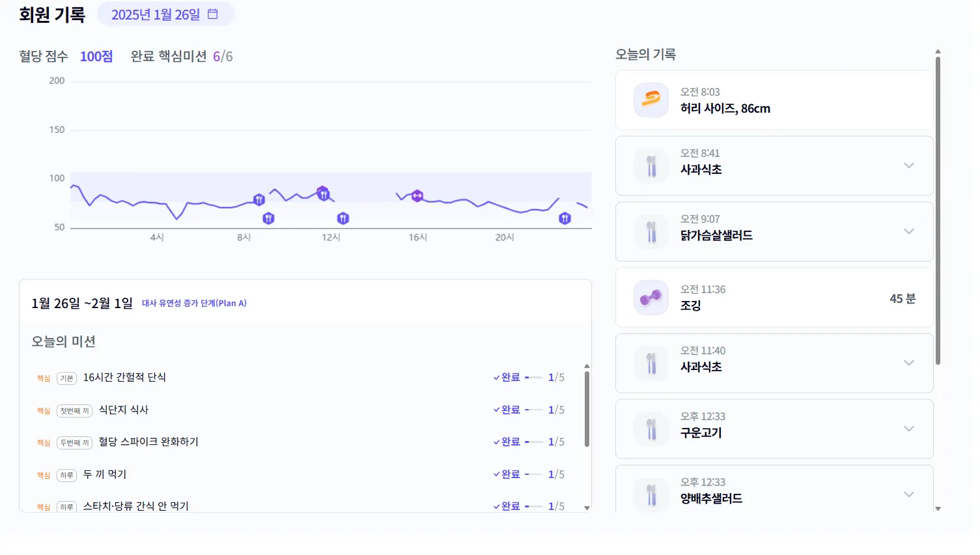Expand the 닭가슴살샐러드 record chevron
Viewport: 980px width, 555px height.
(x=909, y=231)
